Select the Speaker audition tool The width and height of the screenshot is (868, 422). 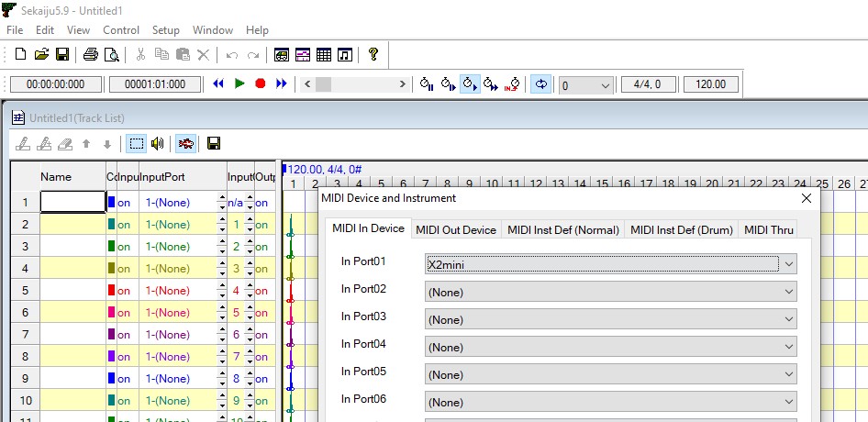pos(157,144)
